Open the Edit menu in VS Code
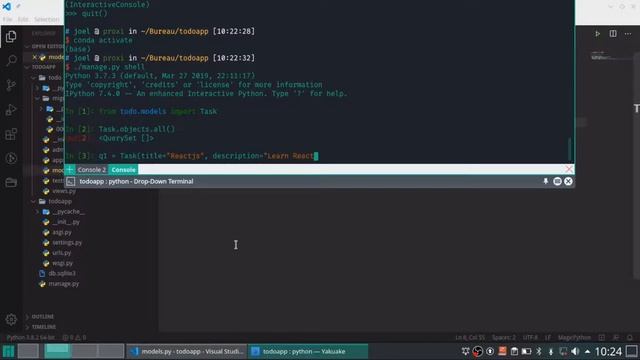640x360 pixels. pos(23,19)
